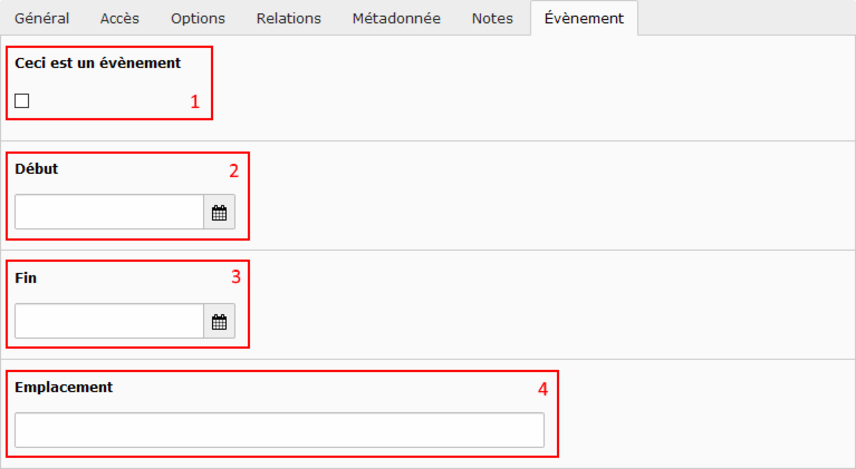Screen dimensions: 856x469
Task: Open the calendar picker for Début
Action: coord(219,212)
